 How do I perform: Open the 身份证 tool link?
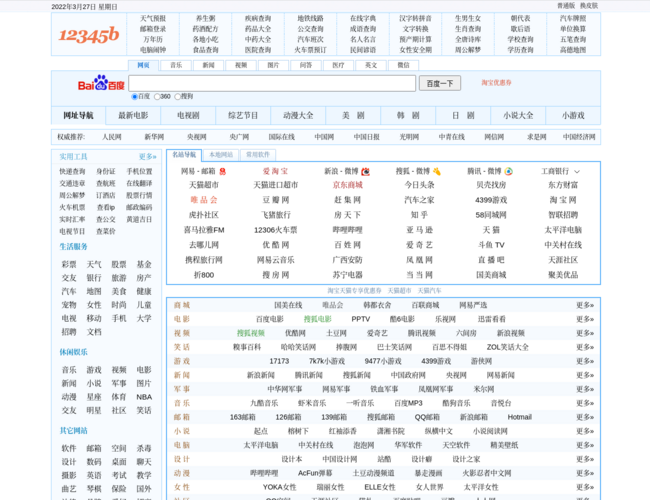(106, 172)
